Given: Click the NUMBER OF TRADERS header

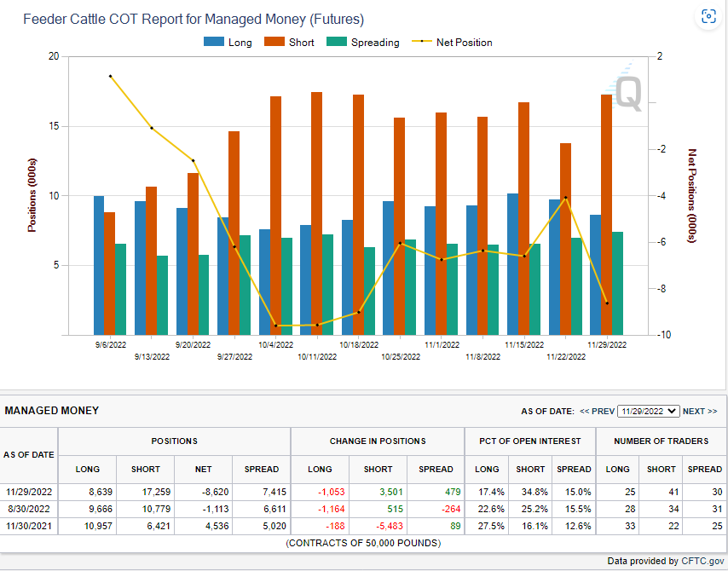Looking at the screenshot, I should point(662,441).
